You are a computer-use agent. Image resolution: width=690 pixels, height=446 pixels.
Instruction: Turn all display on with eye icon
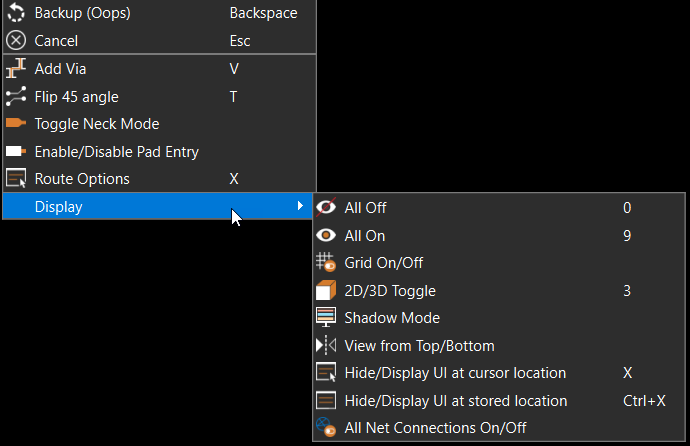coord(326,235)
